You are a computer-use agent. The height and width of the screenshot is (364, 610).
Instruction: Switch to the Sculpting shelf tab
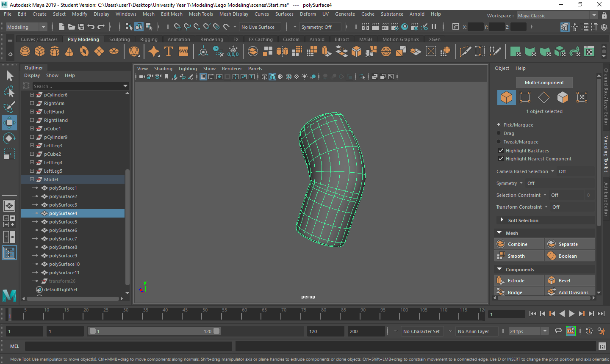click(x=119, y=39)
